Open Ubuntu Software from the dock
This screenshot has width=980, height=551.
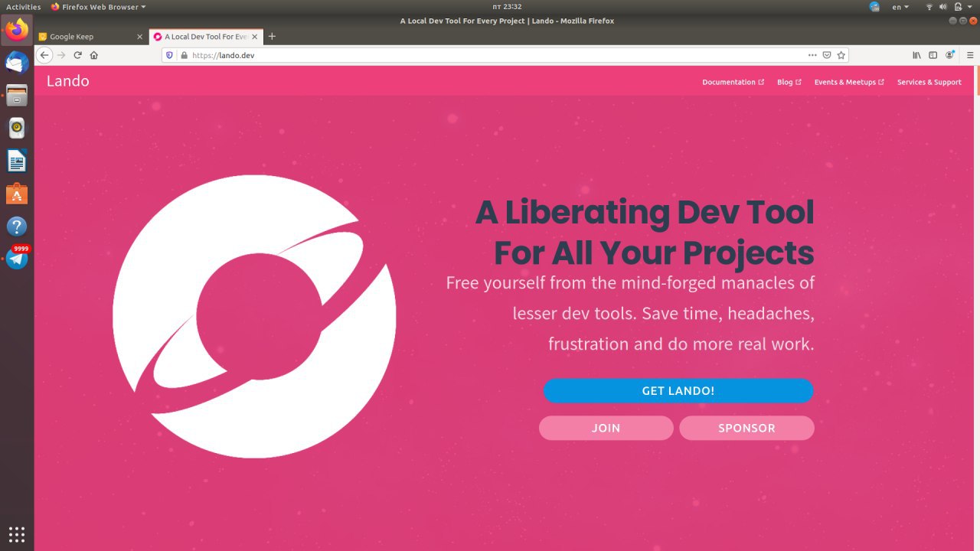pos(17,194)
